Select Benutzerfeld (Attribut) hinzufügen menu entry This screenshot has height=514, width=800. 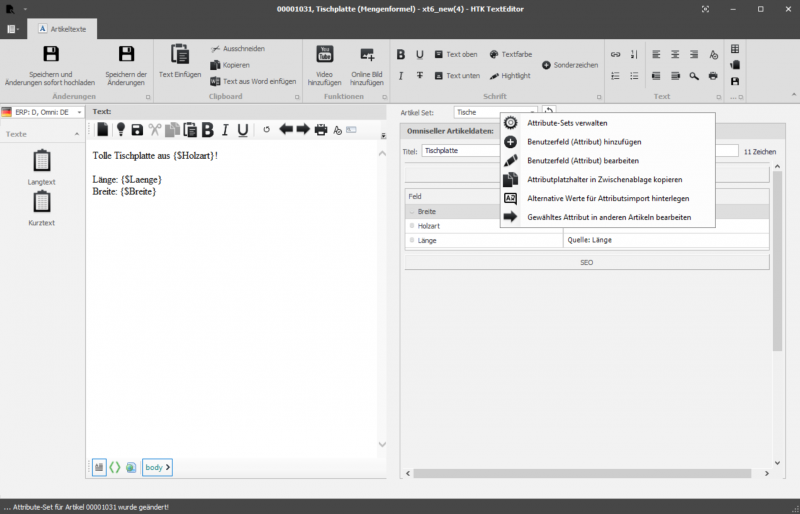(584, 141)
